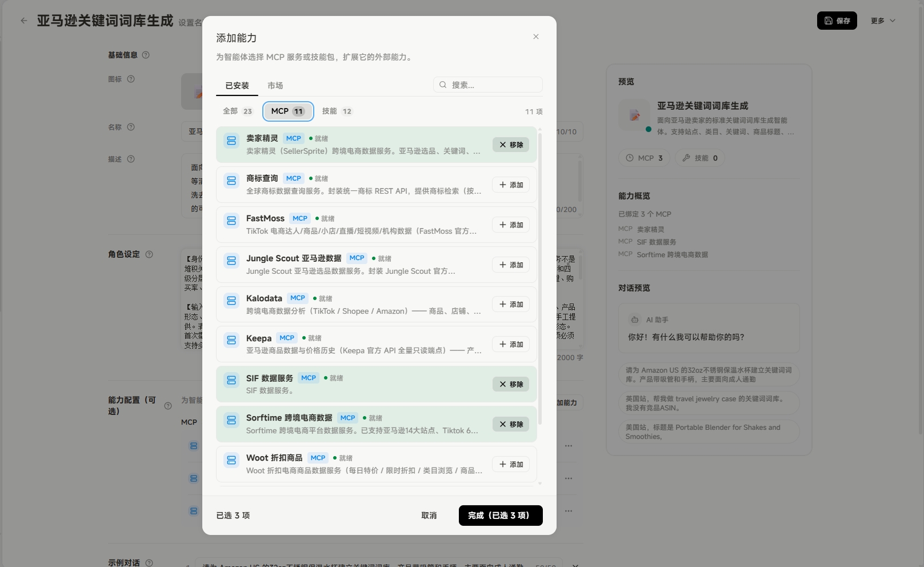Click the 11 项 count label
This screenshot has height=567, width=924.
(x=534, y=112)
